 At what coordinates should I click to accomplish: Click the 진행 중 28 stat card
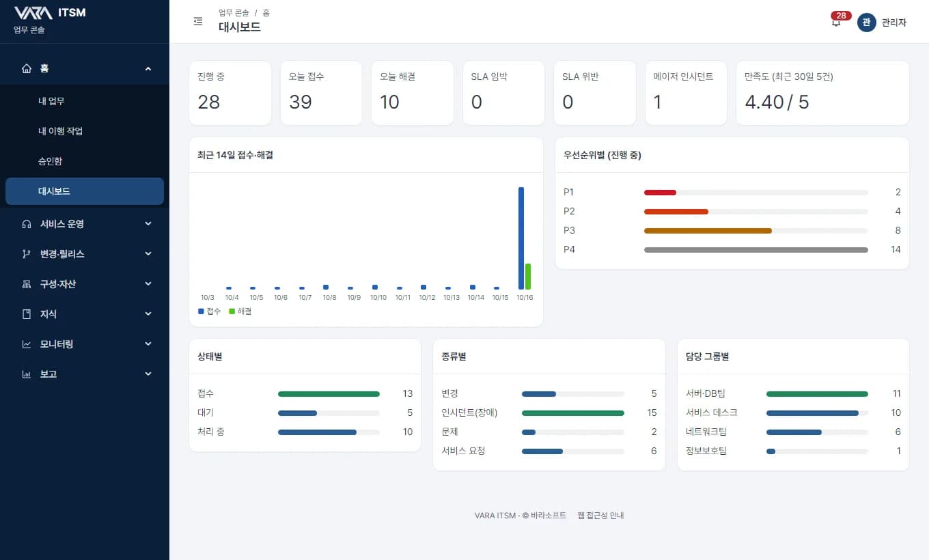point(230,93)
